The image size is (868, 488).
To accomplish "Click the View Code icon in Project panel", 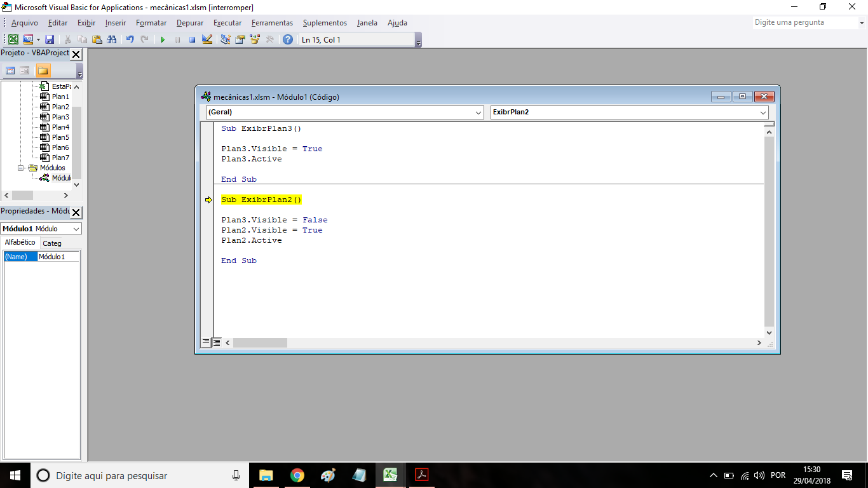I will [10, 70].
